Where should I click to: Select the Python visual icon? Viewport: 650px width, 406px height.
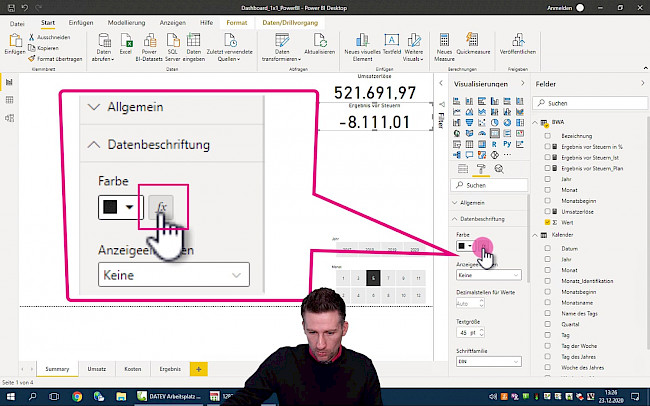click(507, 144)
